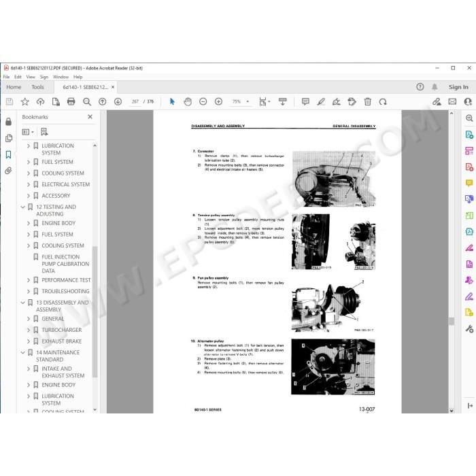Open the right pane search zoom tool
The image size is (476, 476).
469,118
